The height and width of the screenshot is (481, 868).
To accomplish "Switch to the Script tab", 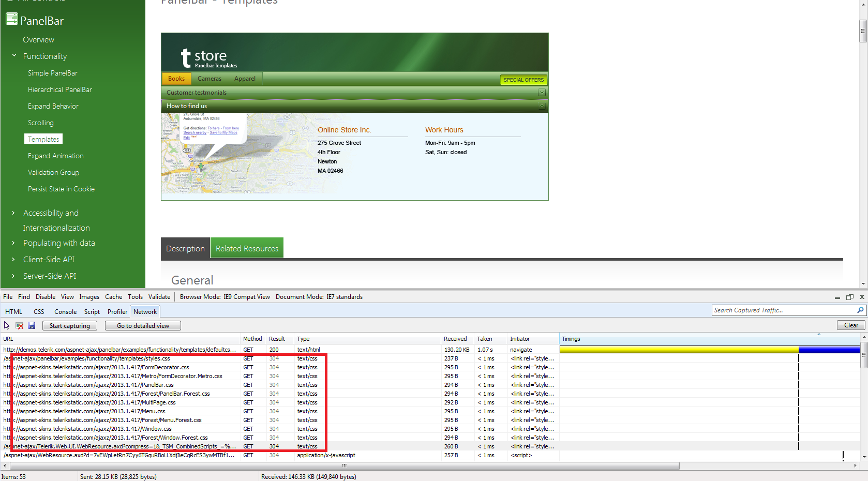I will [x=92, y=312].
